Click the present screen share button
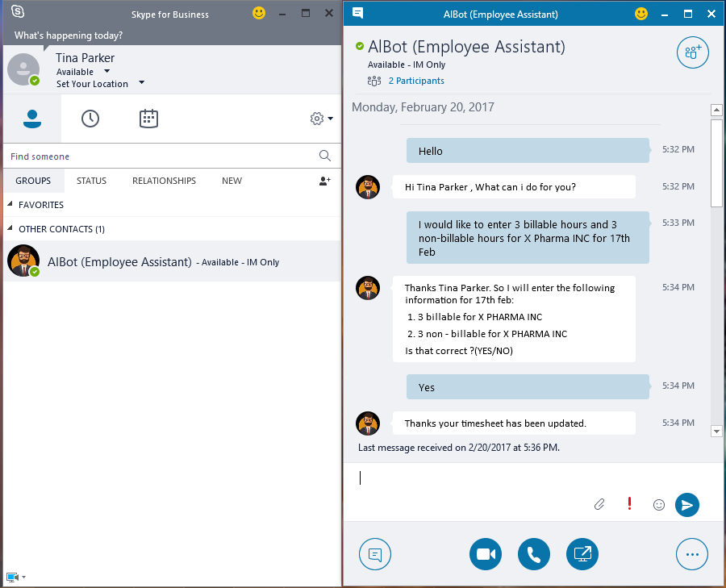Screen dimensions: 726x588 [582, 554]
